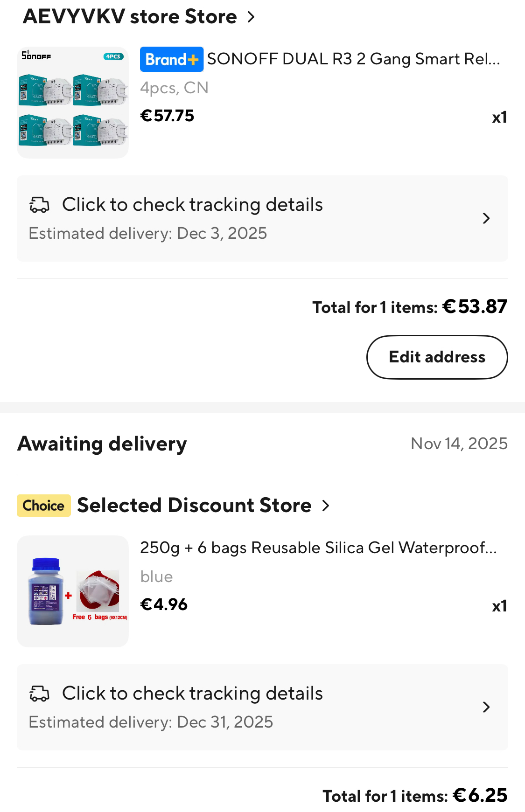Click the Brand+ badge

coord(171,59)
